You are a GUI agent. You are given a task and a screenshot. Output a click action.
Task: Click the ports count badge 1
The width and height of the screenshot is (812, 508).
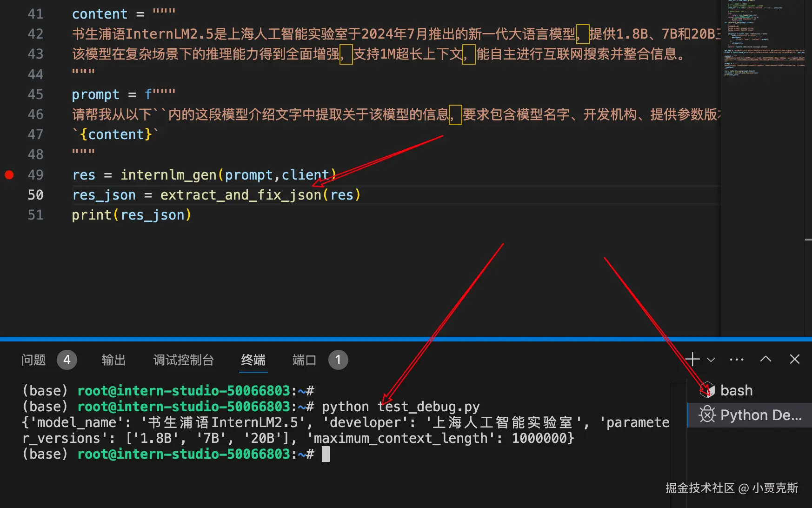point(338,360)
